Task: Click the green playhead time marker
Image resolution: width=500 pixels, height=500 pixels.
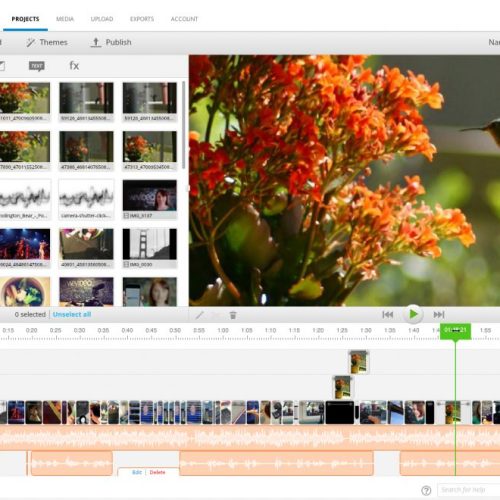Action: click(x=455, y=331)
